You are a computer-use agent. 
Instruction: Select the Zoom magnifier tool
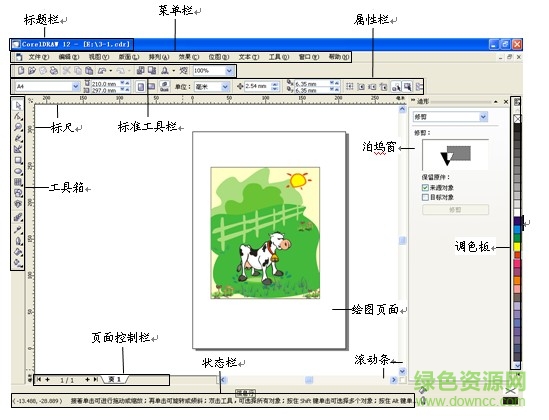click(18, 127)
